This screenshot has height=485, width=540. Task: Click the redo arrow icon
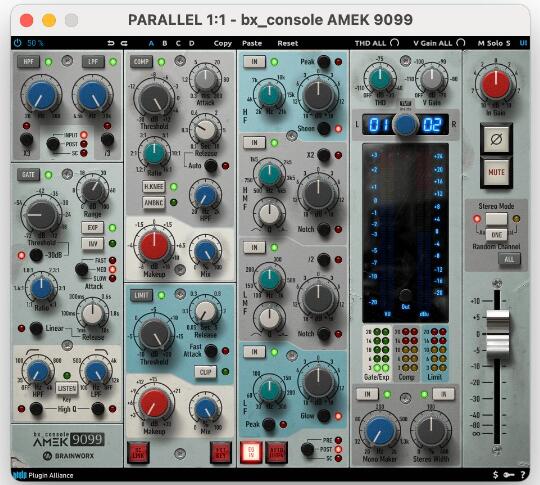[x=124, y=43]
